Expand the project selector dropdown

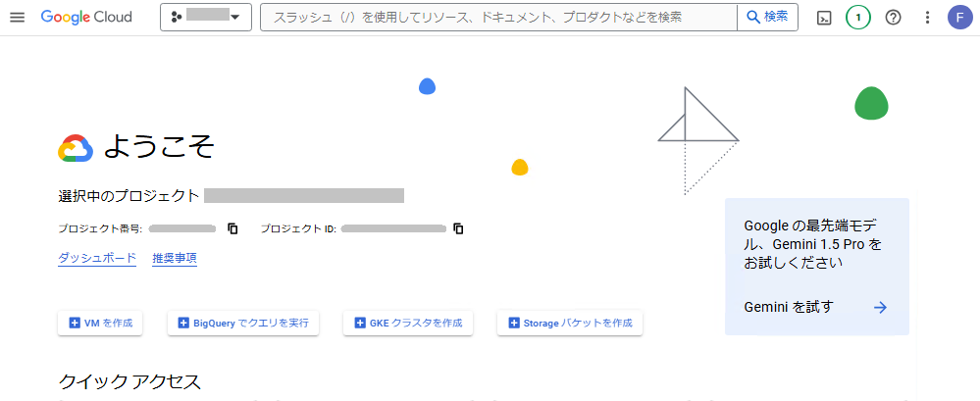coord(206,18)
